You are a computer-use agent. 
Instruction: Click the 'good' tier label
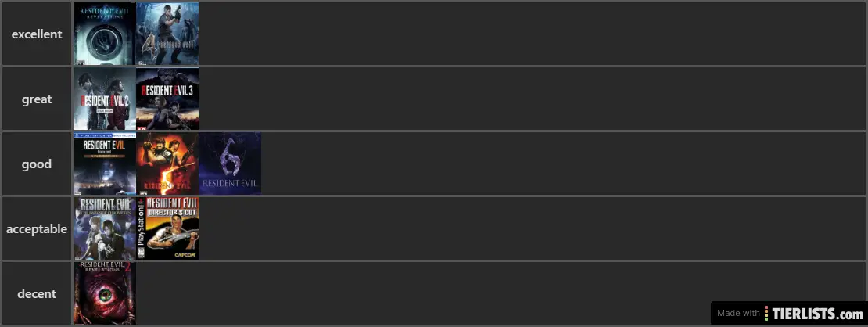(x=37, y=163)
